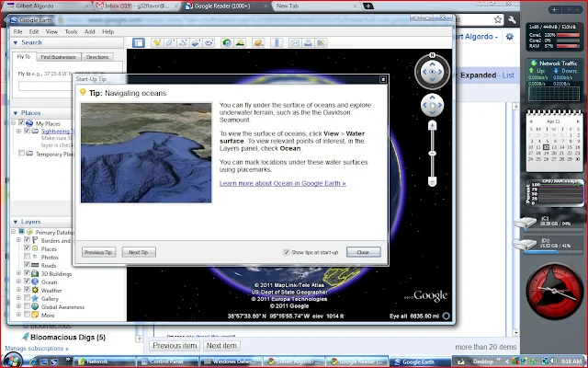The height and width of the screenshot is (368, 588).
Task: Expand the Borders and Labels tree node
Action: pyautogui.click(x=18, y=239)
